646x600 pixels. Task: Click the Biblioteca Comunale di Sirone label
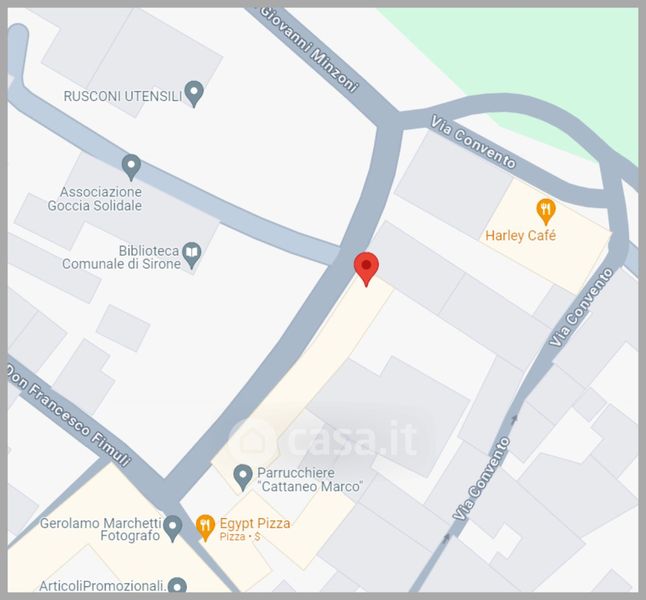point(121,257)
